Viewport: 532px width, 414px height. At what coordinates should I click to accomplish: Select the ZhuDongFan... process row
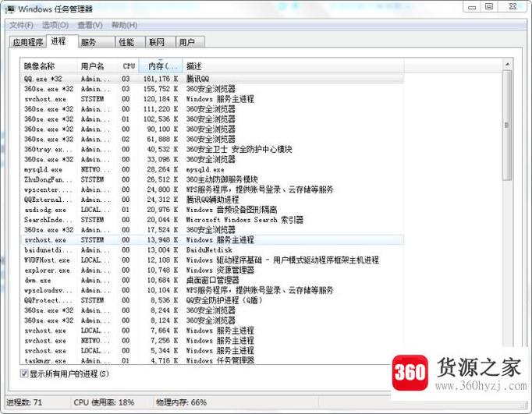point(212,179)
